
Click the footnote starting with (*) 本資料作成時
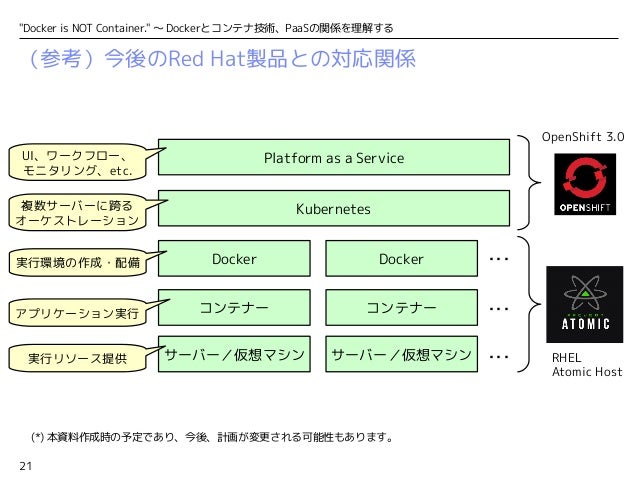click(212, 437)
